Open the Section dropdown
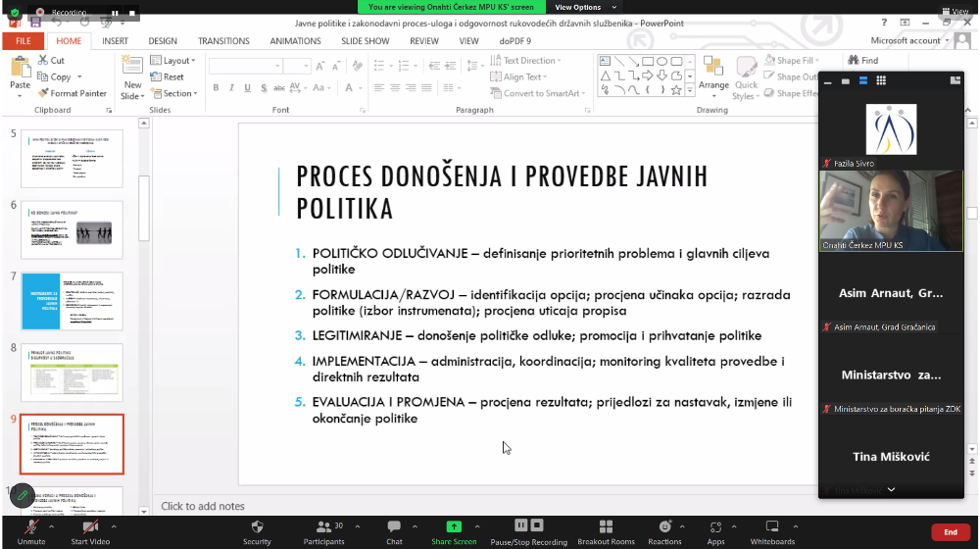The image size is (980, 549). click(175, 93)
